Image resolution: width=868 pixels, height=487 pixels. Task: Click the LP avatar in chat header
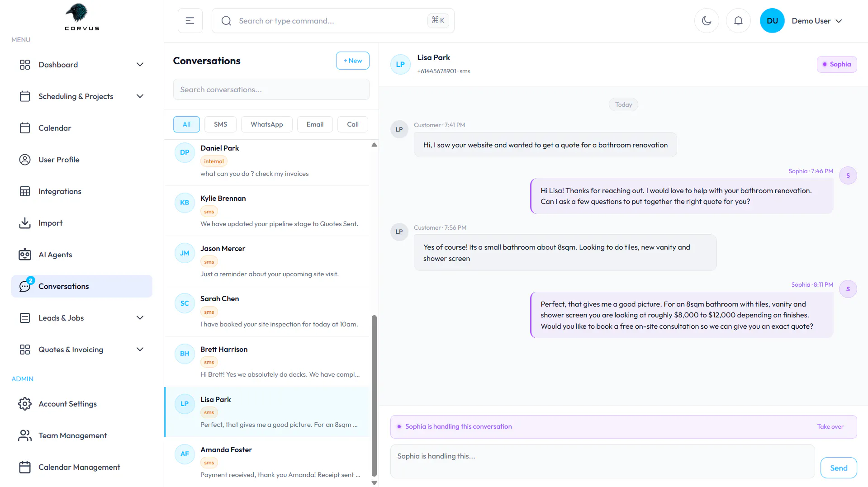pyautogui.click(x=400, y=64)
